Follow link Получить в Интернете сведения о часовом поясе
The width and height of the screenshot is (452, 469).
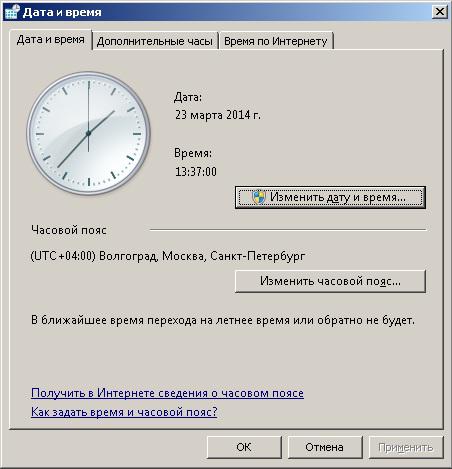click(x=167, y=393)
